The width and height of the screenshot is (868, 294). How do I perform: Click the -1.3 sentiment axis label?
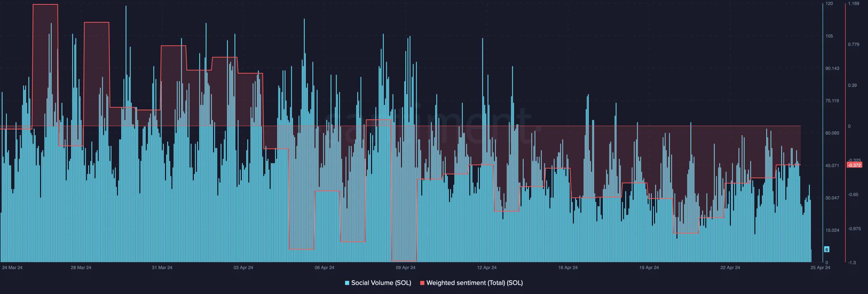pos(852,262)
